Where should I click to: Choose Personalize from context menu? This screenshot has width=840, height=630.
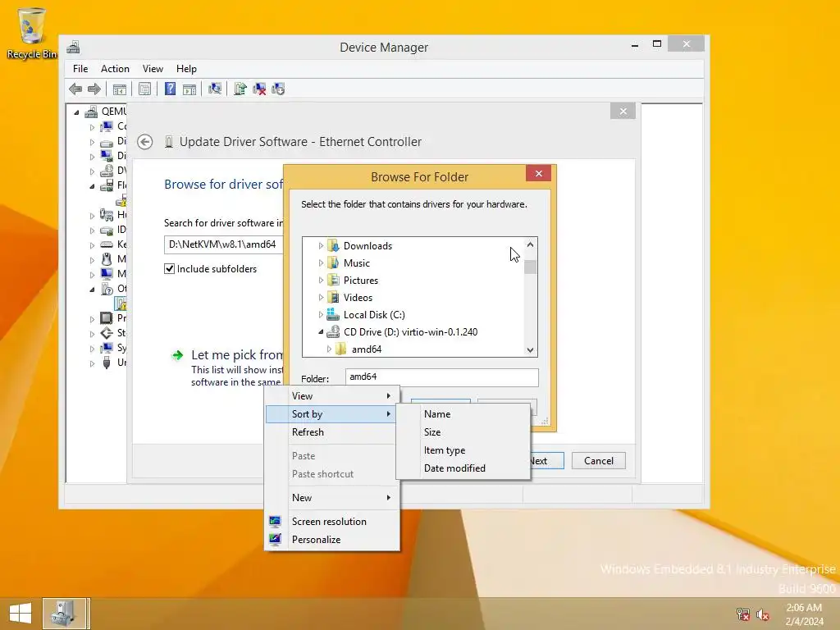(332, 540)
